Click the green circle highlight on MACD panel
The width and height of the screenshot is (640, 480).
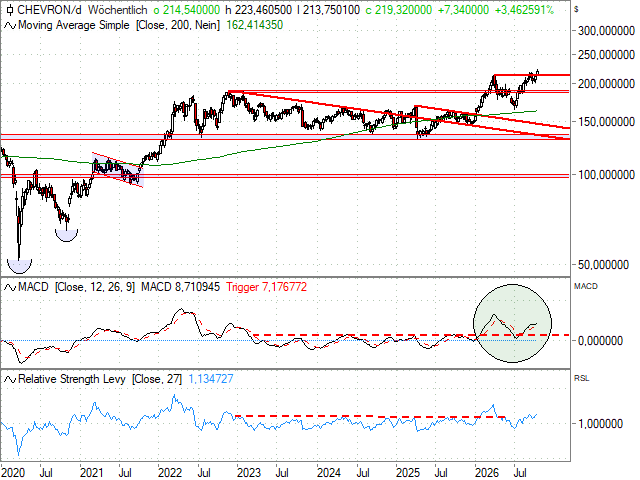512,324
